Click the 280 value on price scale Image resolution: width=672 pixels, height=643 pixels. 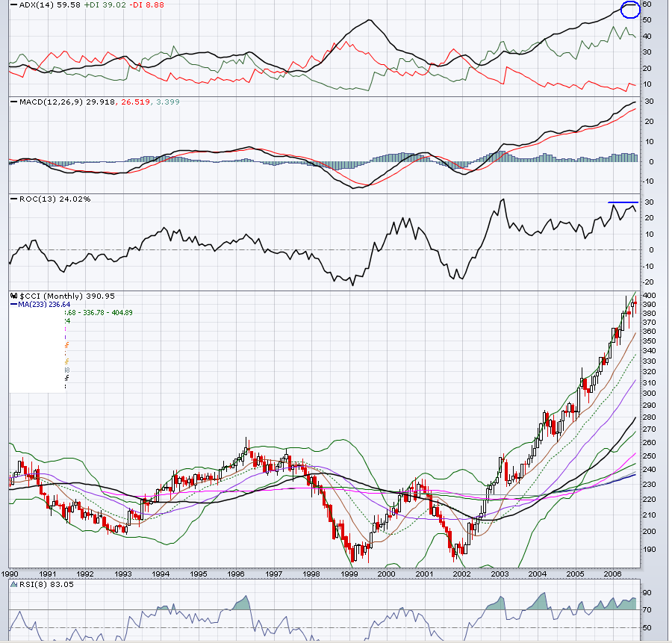pos(649,417)
